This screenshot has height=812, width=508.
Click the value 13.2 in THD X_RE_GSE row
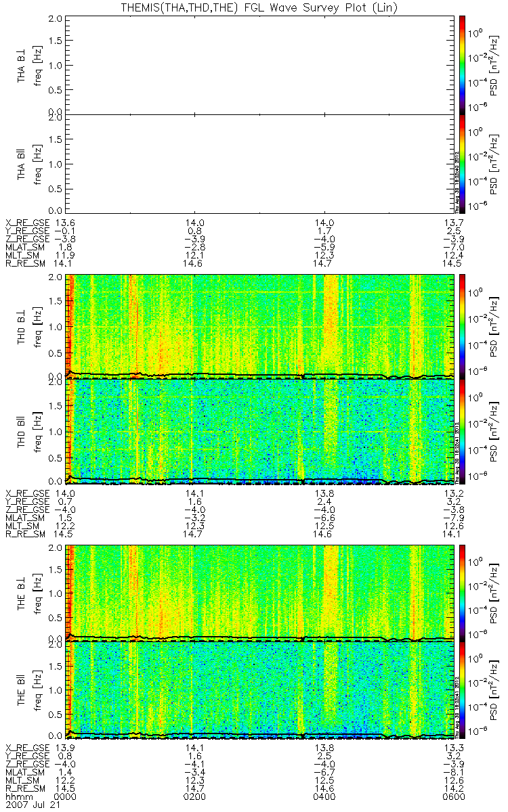click(452, 493)
